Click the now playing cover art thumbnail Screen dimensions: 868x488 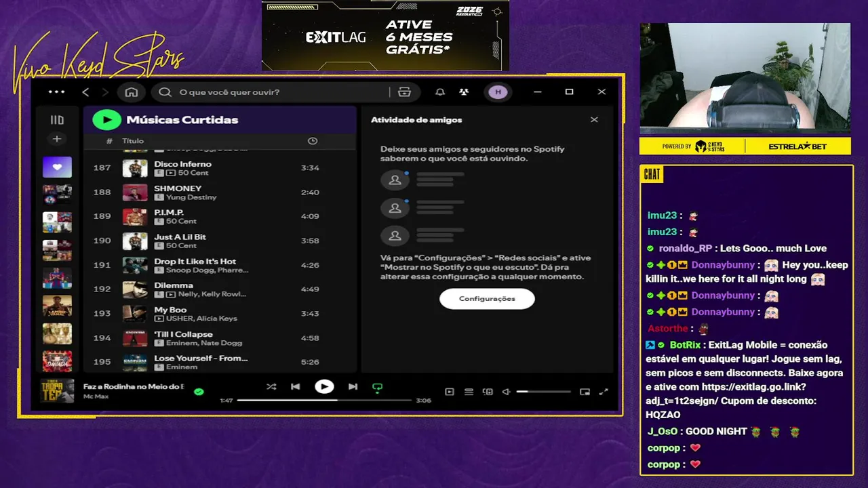pos(57,390)
